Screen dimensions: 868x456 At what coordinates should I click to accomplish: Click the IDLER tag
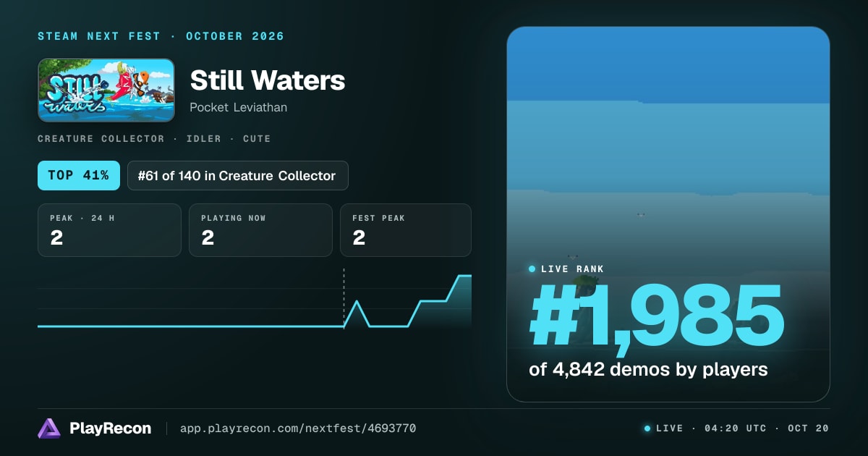[203, 138]
